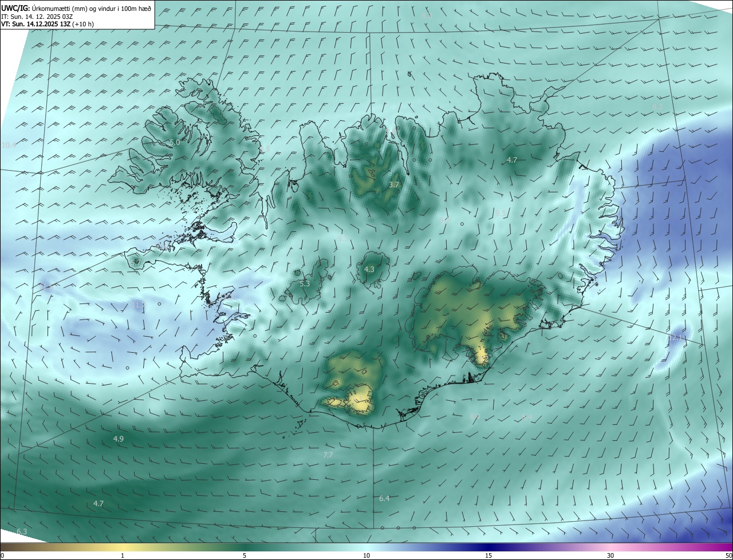Image resolution: width=733 pixels, height=560 pixels.
Task: Click the 1 tick label on the color scale
Action: (123, 556)
